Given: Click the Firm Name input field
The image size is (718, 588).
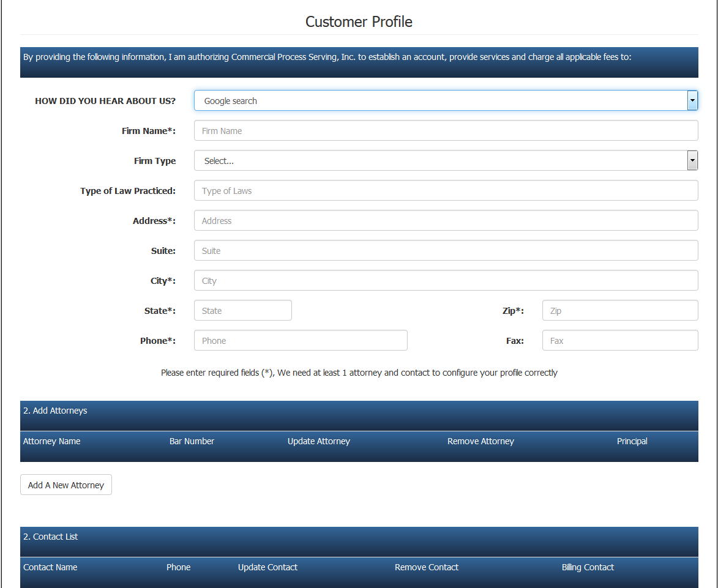Looking at the screenshot, I should (446, 131).
